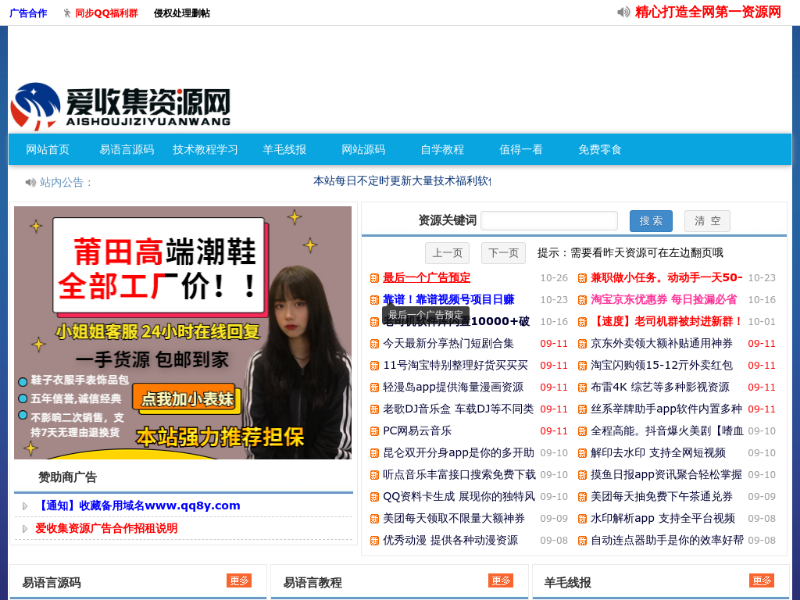The image size is (800, 600).
Task: Open the 广告合作 link in top bar
Action: (x=28, y=13)
